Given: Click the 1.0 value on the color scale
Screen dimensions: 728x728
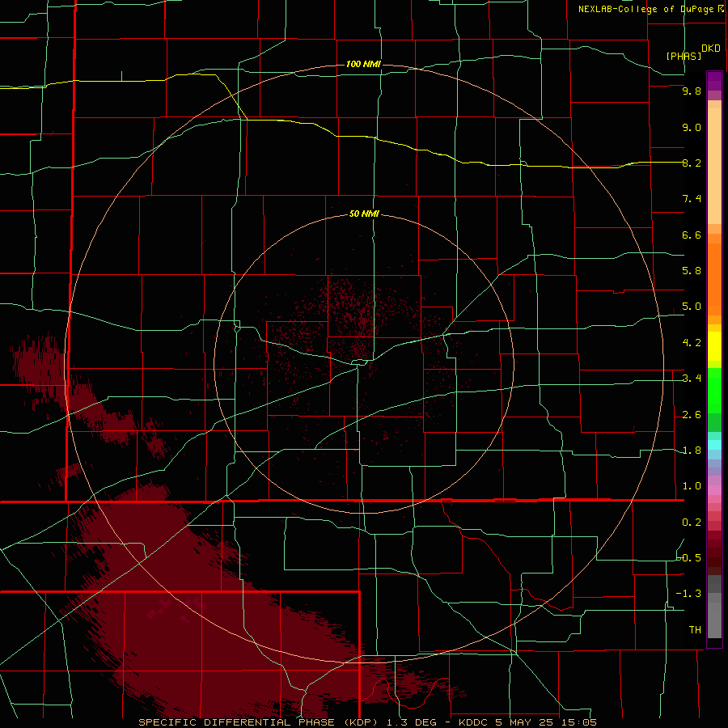Looking at the screenshot, I should click(692, 486).
